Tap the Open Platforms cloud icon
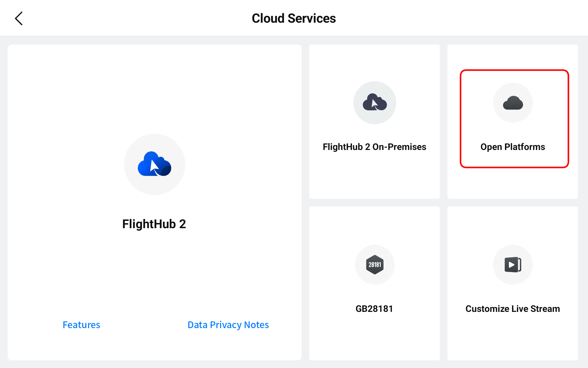588x368 pixels. pyautogui.click(x=513, y=103)
